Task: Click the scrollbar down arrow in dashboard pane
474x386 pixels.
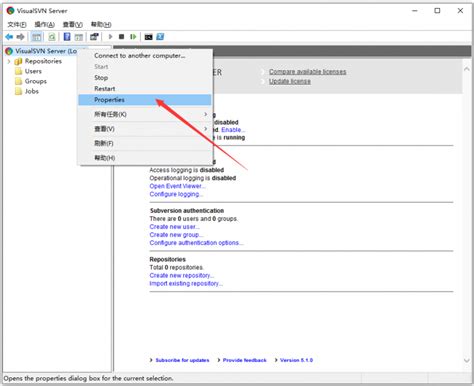Action: pyautogui.click(x=467, y=360)
